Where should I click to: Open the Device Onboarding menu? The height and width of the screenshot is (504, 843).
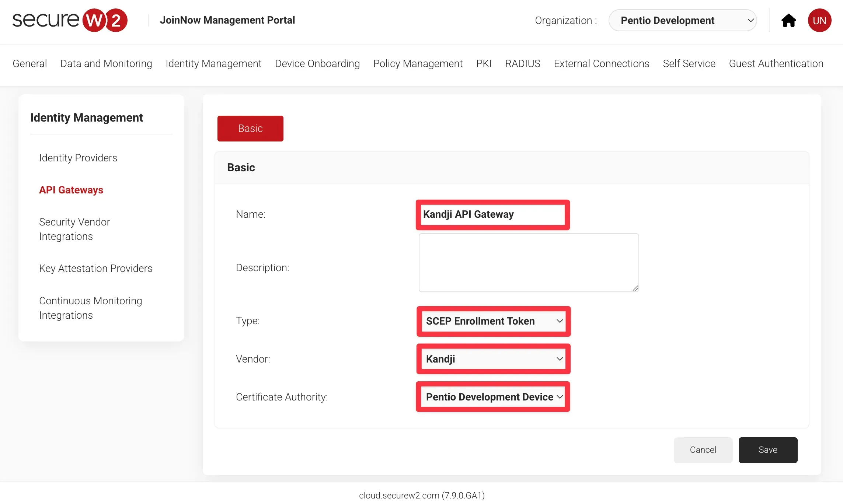tap(317, 64)
